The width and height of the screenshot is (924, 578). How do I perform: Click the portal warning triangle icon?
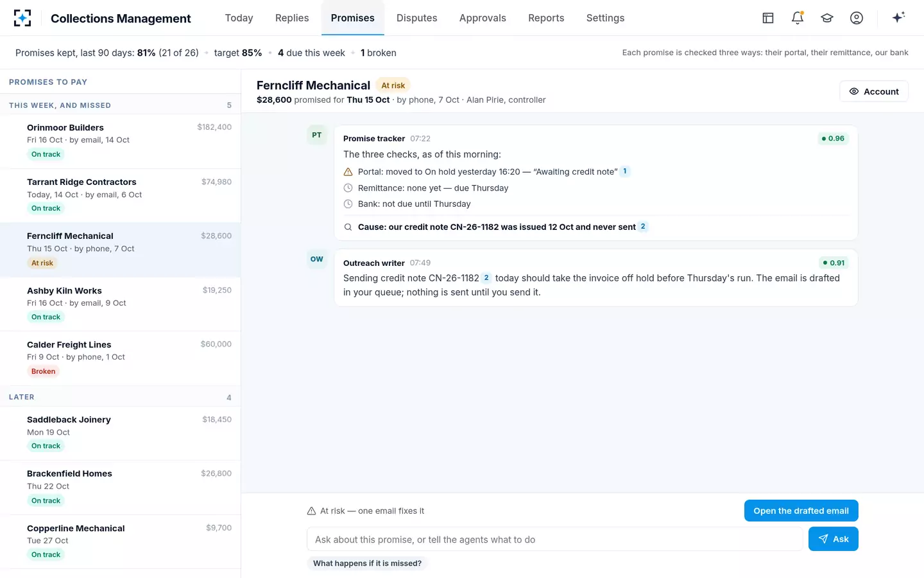(348, 171)
